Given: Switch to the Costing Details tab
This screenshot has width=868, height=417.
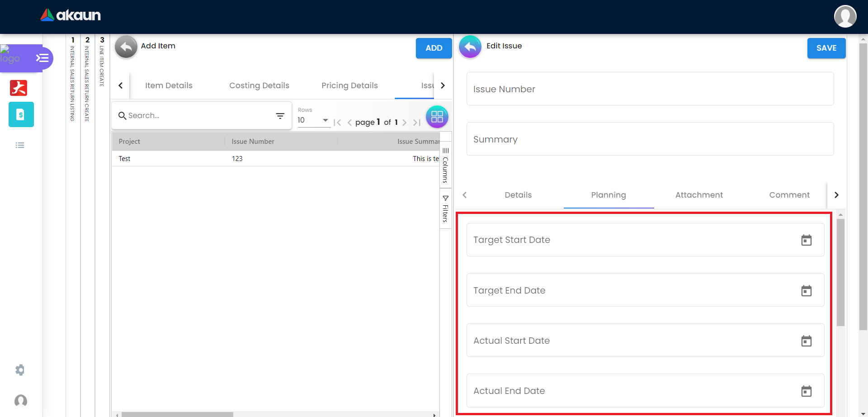Looking at the screenshot, I should (x=259, y=85).
